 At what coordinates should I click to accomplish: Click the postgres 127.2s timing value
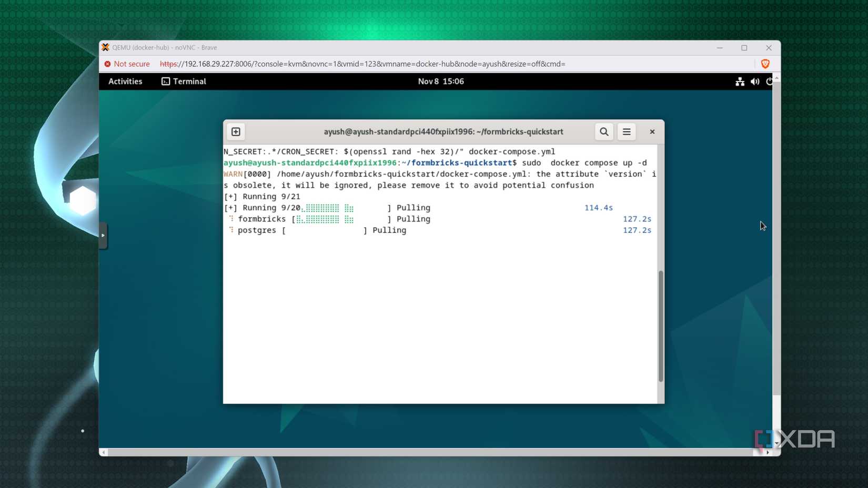click(x=637, y=230)
